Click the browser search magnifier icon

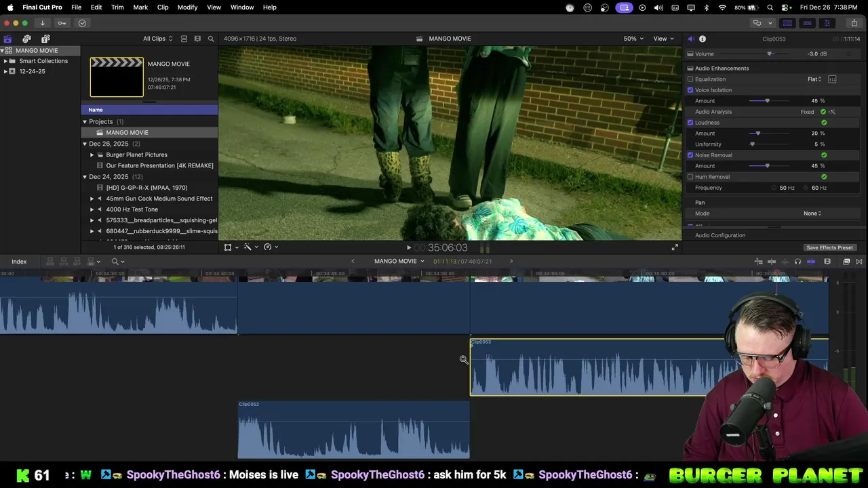tap(211, 39)
